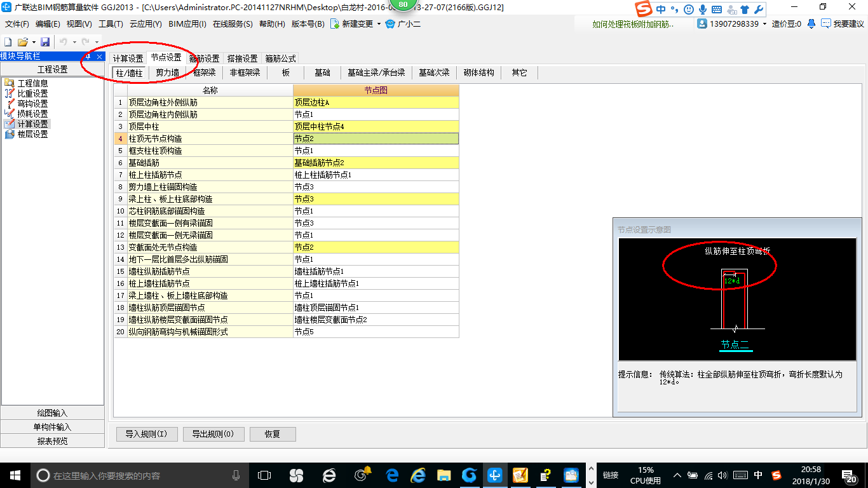Click the 我要建议 feedback link
868x488 pixels.
tap(843, 24)
